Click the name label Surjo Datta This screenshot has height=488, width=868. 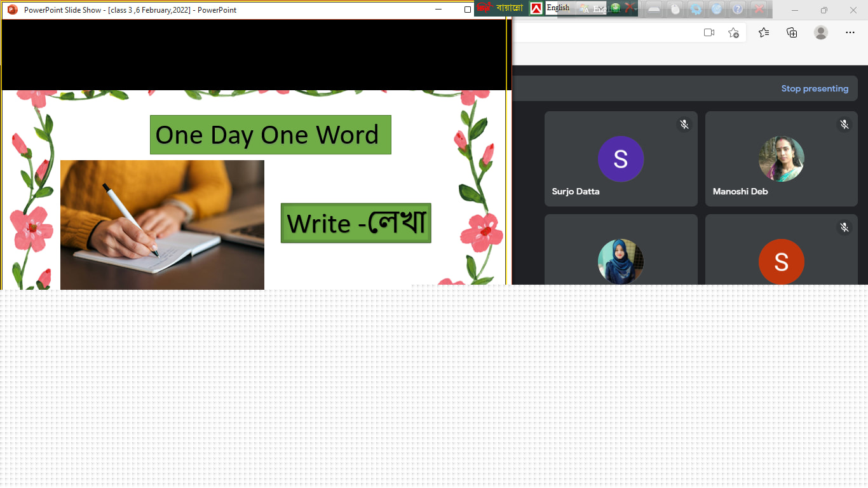click(x=576, y=191)
